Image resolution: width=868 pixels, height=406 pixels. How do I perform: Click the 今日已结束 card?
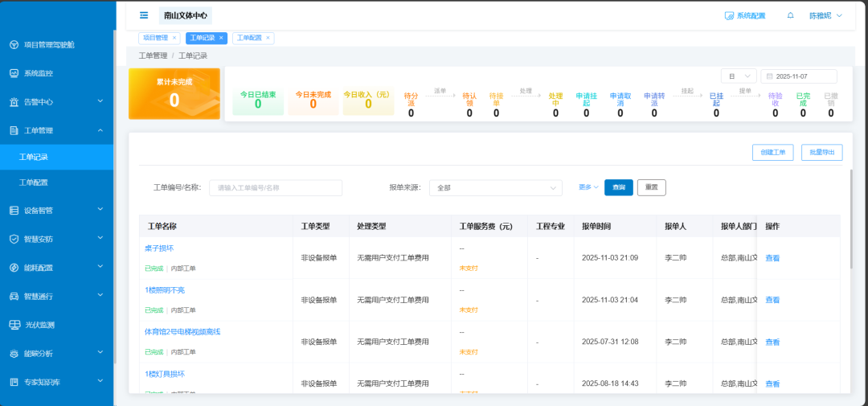(258, 100)
